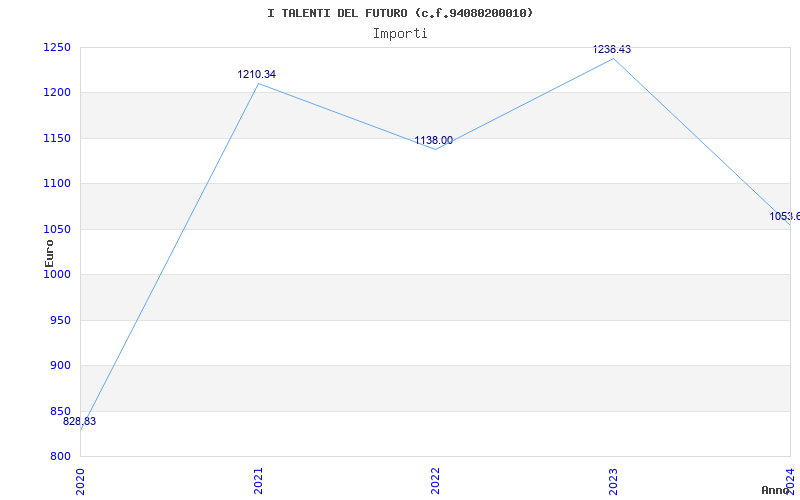Select the 828.83 data label
Screen dimensions: 800x500
[x=80, y=422]
